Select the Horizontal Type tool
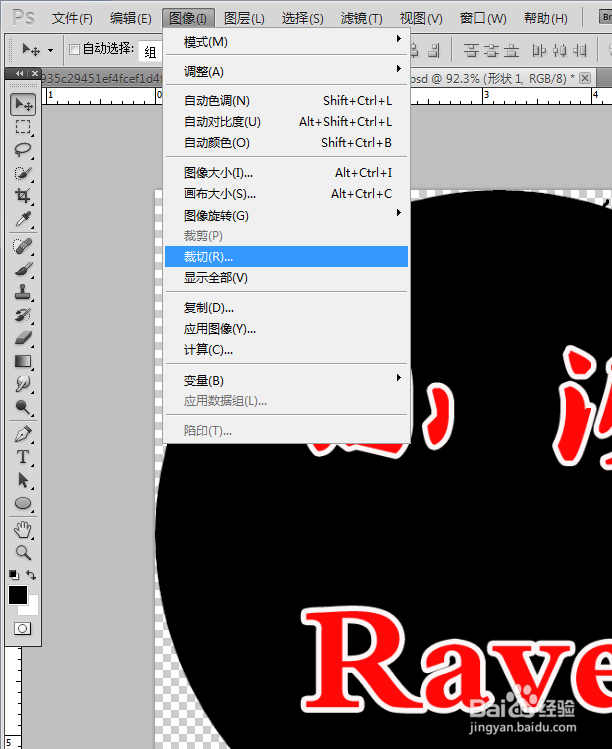The image size is (612, 749). tap(23, 458)
